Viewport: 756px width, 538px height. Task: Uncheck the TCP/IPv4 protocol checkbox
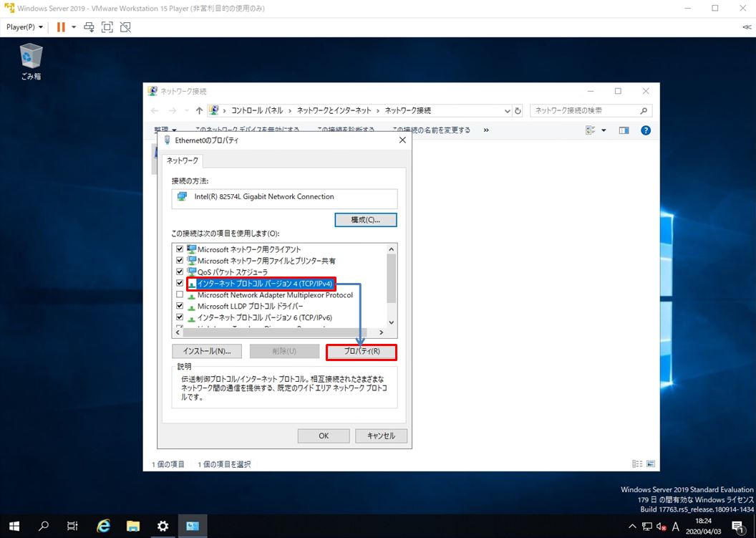coord(180,283)
